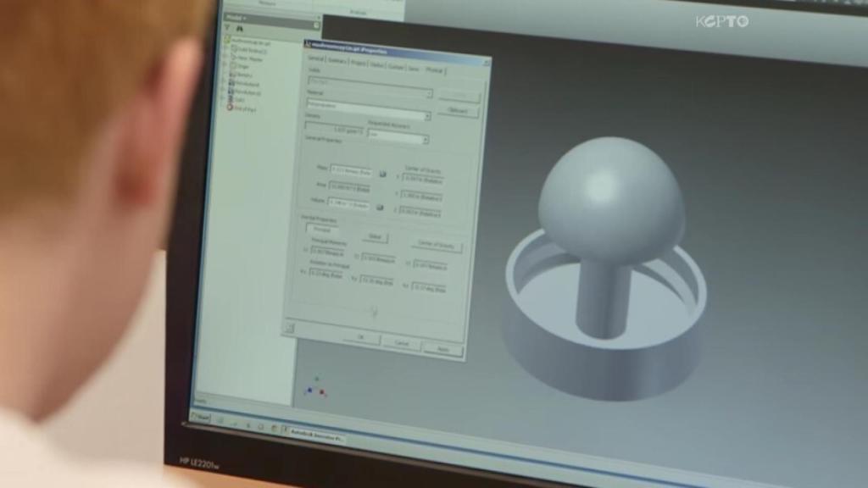Click the help icon at dialog bottom-left
The height and width of the screenshot is (488, 868).
[289, 327]
